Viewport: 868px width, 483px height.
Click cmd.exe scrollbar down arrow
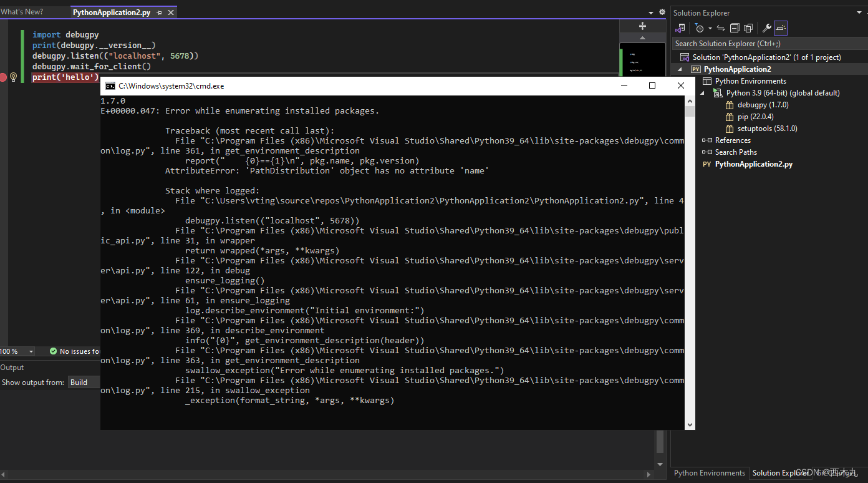pyautogui.click(x=690, y=425)
